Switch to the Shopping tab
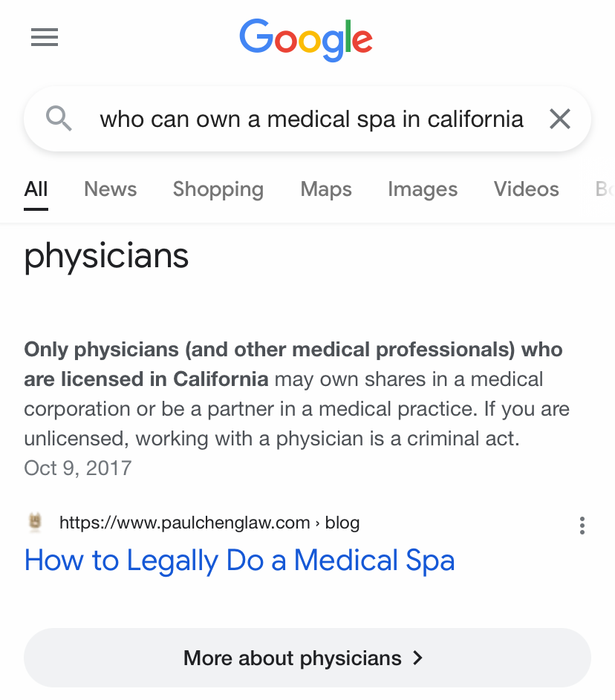Viewport: 615px width, 700px height. click(218, 189)
